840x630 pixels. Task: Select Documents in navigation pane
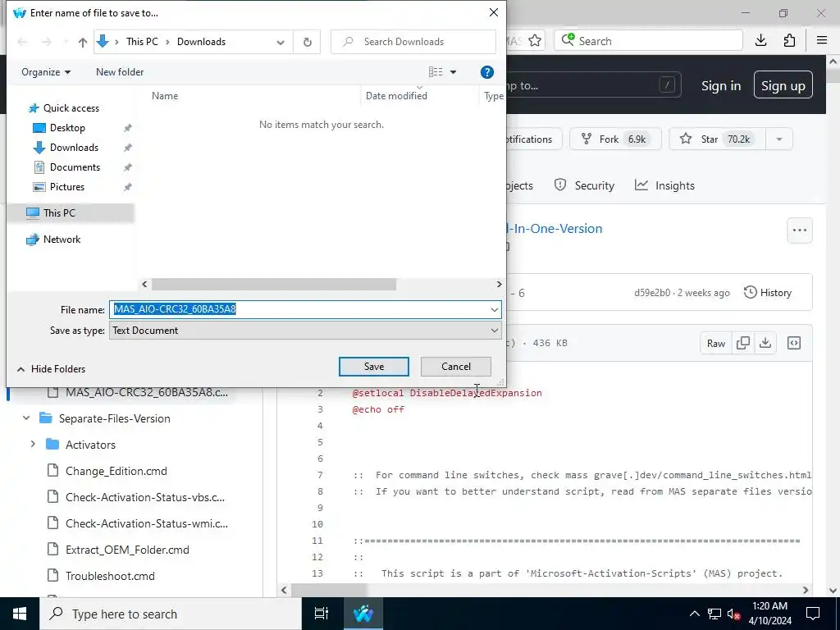[75, 167]
